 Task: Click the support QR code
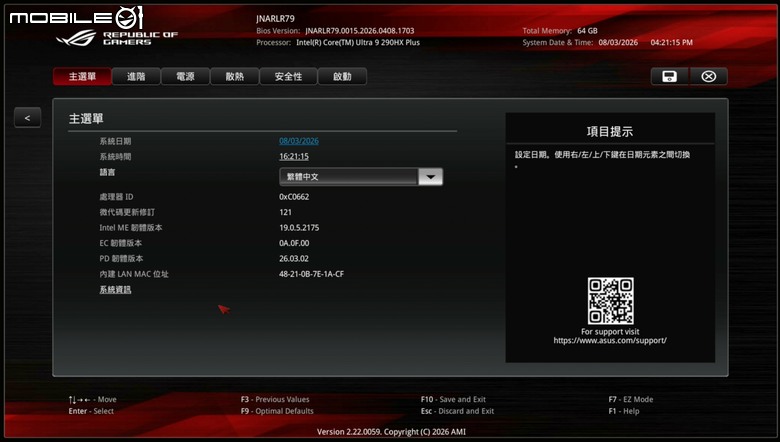click(x=610, y=301)
